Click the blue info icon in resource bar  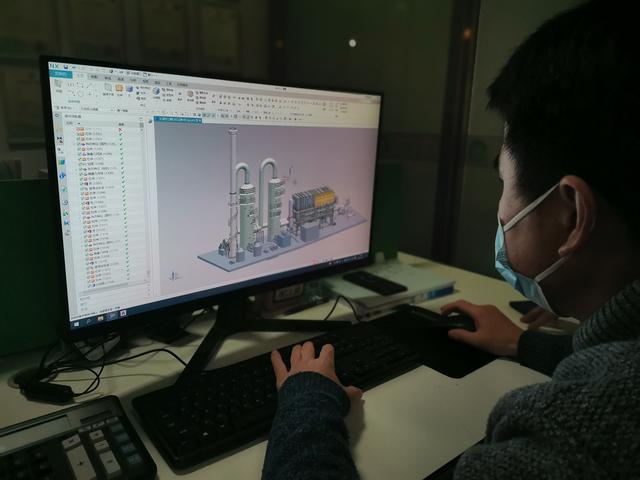62,175
